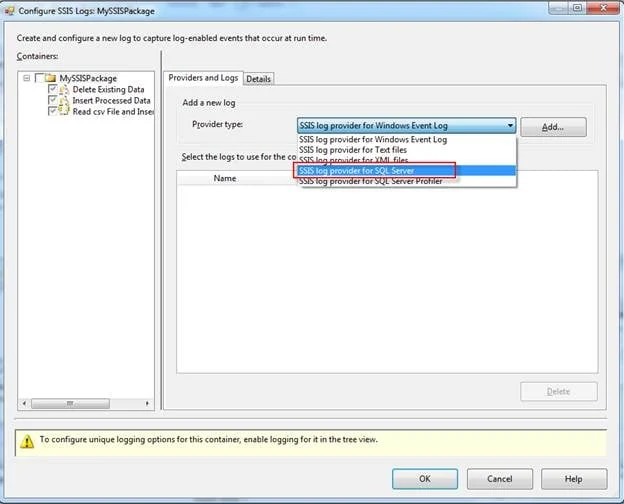Choose SSIS log provider for Text files
Image resolution: width=624 pixels, height=504 pixels.
(407, 150)
